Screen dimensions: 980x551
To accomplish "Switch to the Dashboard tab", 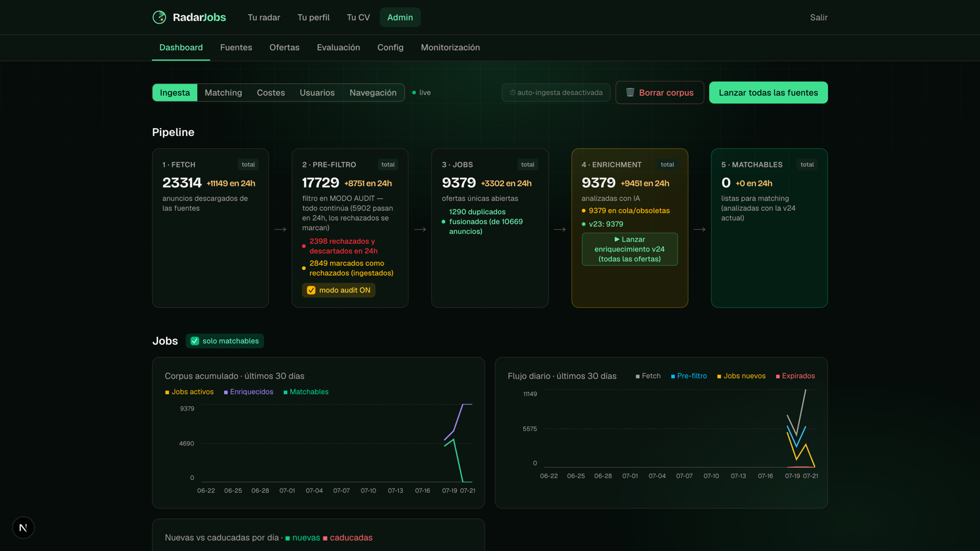I will click(181, 47).
